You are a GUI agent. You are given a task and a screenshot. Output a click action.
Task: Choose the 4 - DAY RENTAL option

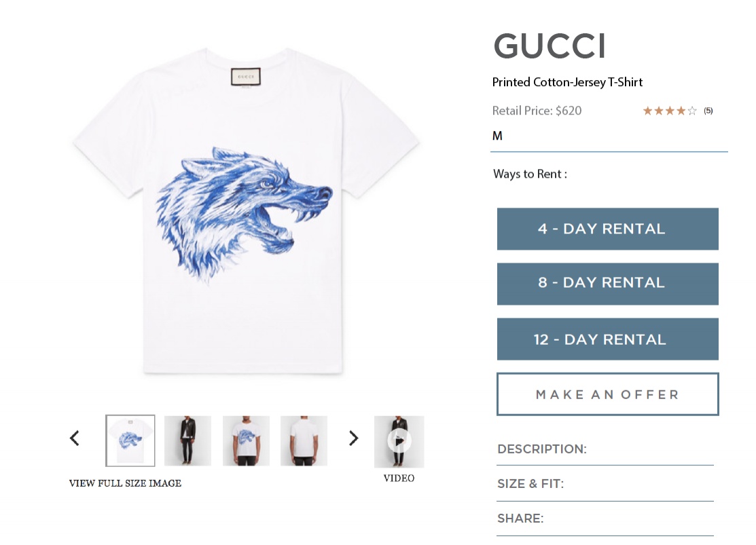coord(607,229)
